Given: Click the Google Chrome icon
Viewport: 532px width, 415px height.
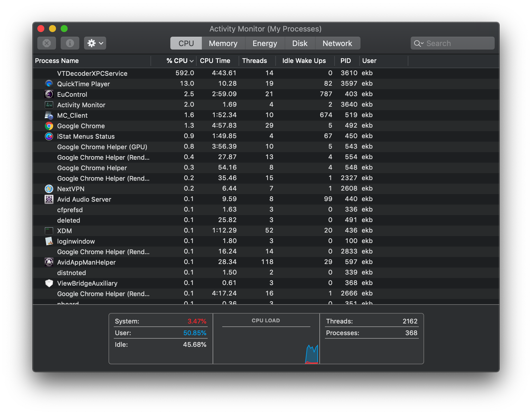Looking at the screenshot, I should 49,126.
